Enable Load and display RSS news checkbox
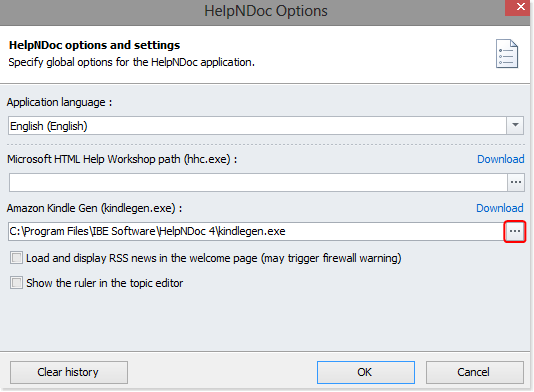The height and width of the screenshot is (392, 534). (x=16, y=258)
